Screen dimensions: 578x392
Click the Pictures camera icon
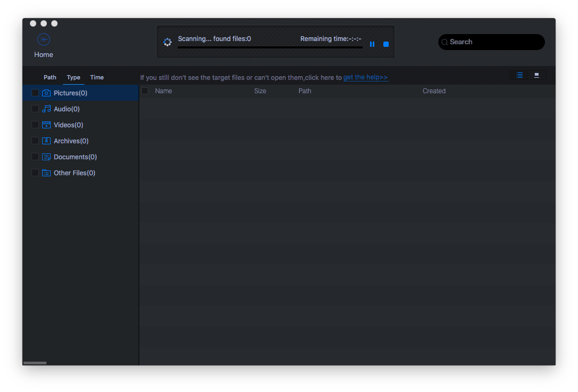coord(46,93)
